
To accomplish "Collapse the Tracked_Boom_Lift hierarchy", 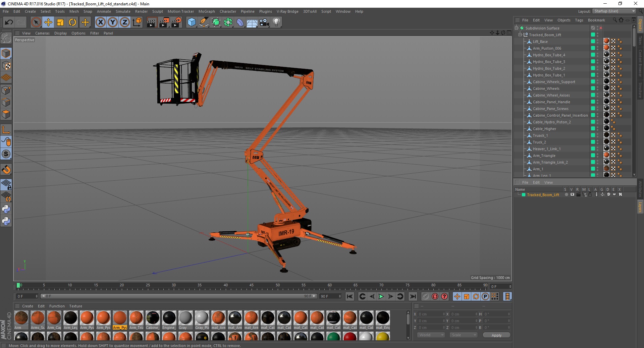I will coord(520,35).
